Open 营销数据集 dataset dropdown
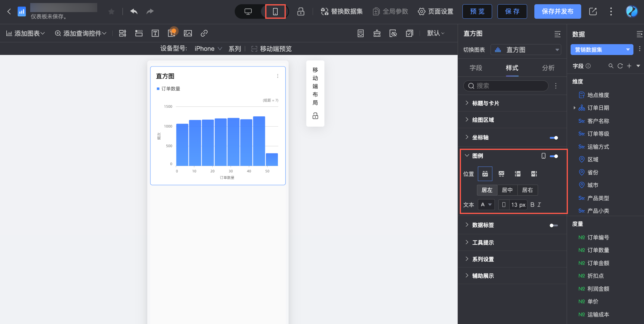The image size is (644, 324). (602, 50)
